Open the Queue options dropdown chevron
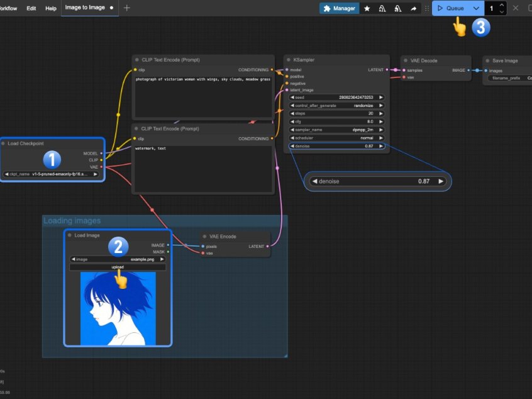Screen dimensions: 532x399 (x=476, y=8)
